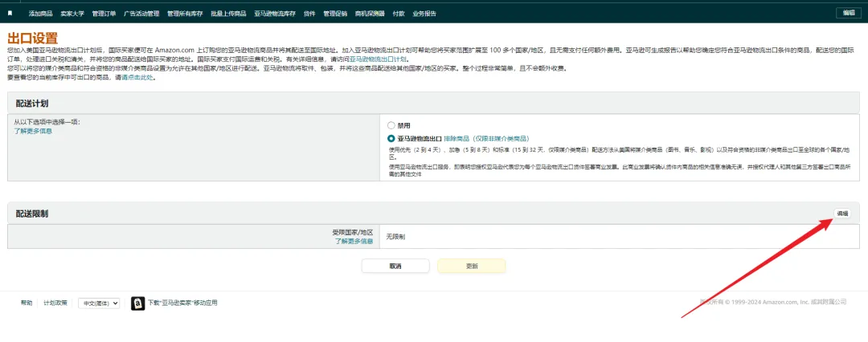Click the 更新 button
This screenshot has width=868, height=342.
pos(472,266)
